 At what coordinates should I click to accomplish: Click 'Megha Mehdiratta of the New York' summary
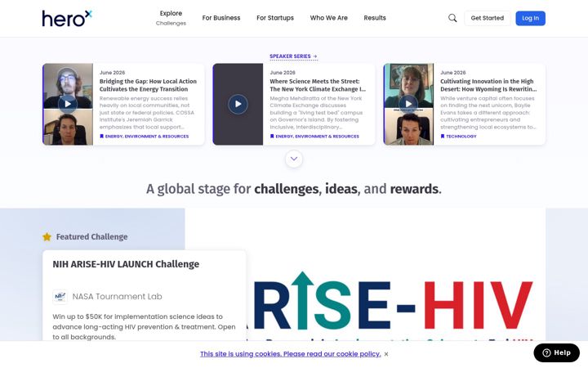coord(317,113)
